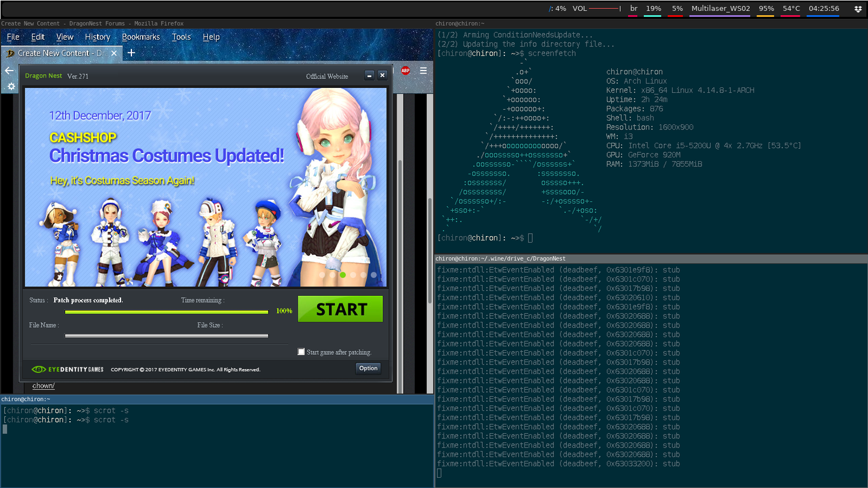Viewport: 868px width, 488px height.
Task: Close the Create New Content tab
Action: click(x=115, y=53)
